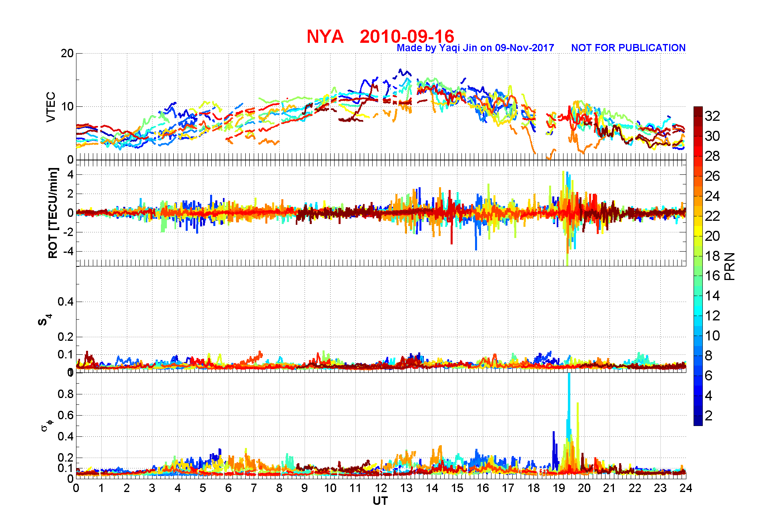Click the ROT y-axis tick label -4
762x532 pixels.
(68, 252)
